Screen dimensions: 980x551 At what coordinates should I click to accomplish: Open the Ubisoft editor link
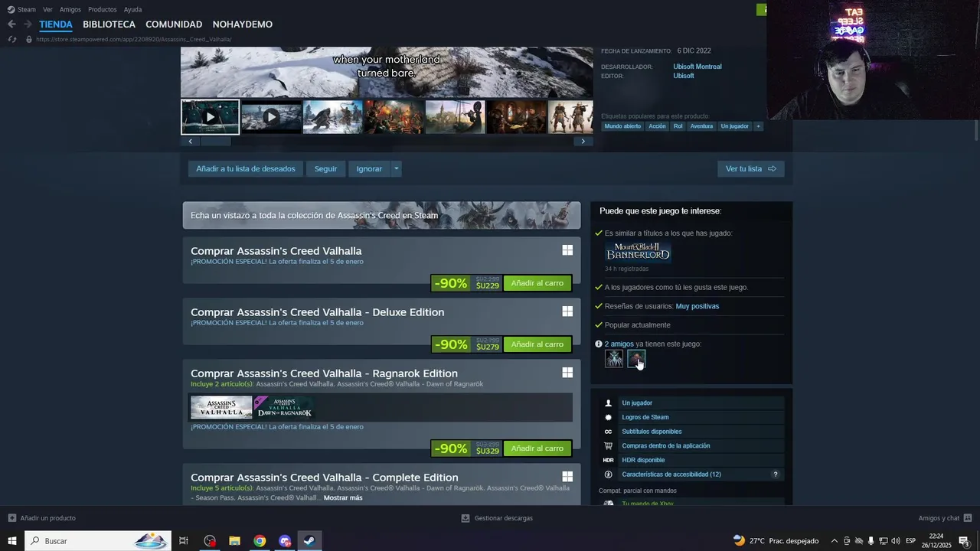point(684,76)
